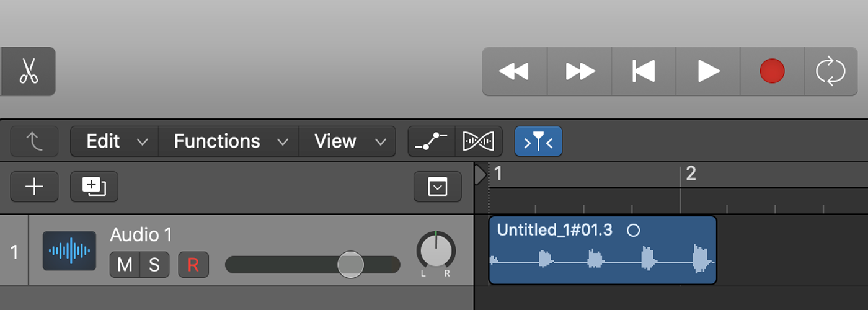Toggle the Catch Playhead button
Screen dimensions: 868x310
538,141
